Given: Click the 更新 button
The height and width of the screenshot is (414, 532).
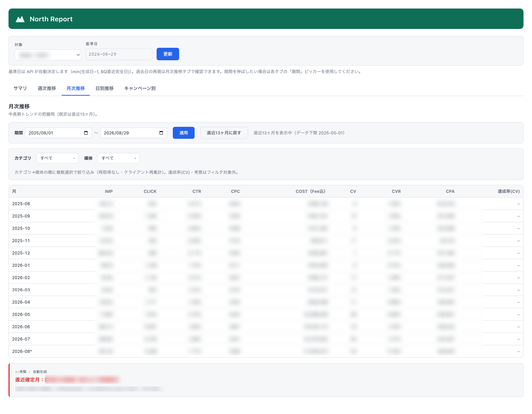Looking at the screenshot, I should click(168, 54).
